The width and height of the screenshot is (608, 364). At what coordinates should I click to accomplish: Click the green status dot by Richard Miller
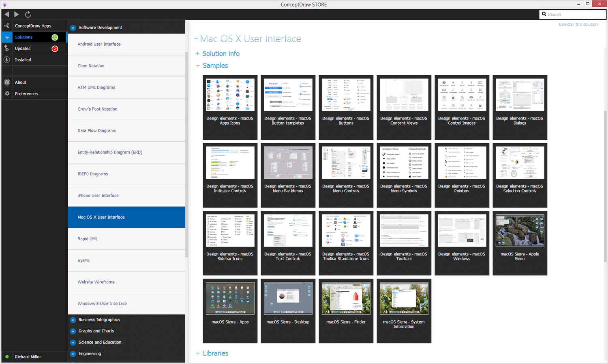click(7, 357)
